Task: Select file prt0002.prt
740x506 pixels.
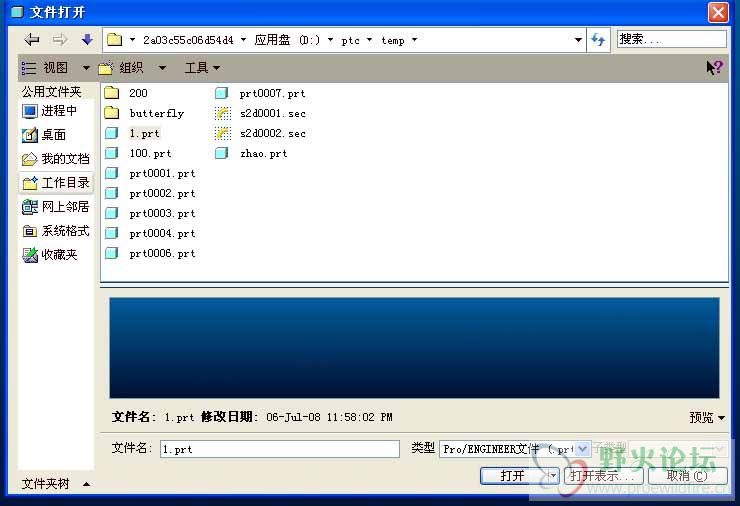Action: (162, 194)
